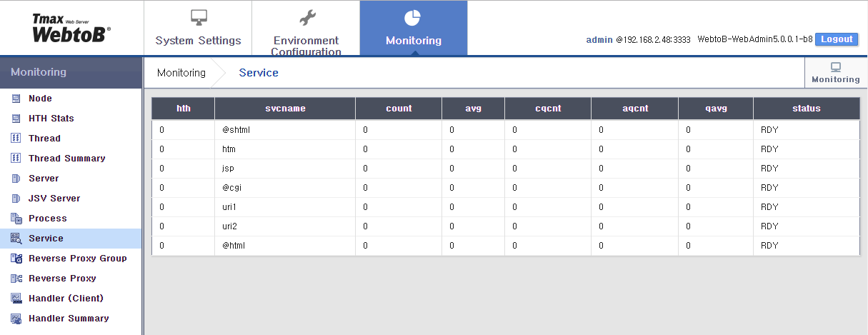The width and height of the screenshot is (868, 335).
Task: Click the Reverse Proxy Group icon
Action: pos(16,259)
